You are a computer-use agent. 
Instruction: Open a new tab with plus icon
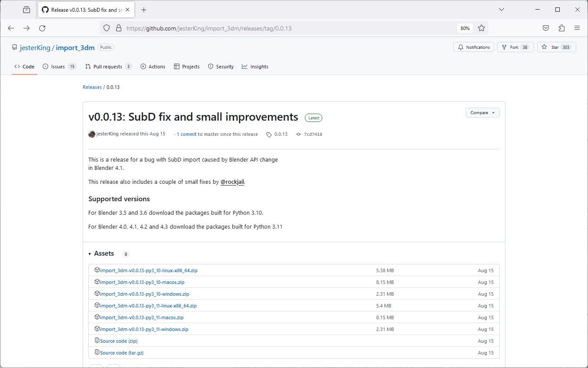tap(144, 10)
